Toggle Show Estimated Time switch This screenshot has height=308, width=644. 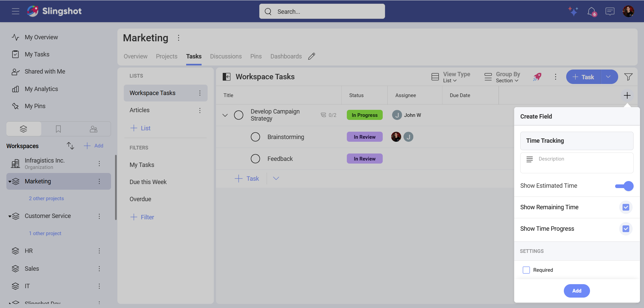(x=624, y=186)
